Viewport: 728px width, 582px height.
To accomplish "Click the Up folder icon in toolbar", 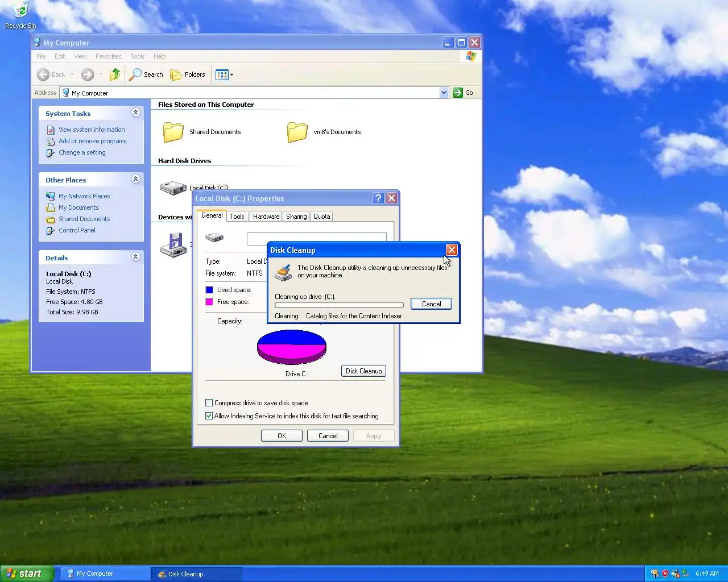I will pyautogui.click(x=115, y=74).
